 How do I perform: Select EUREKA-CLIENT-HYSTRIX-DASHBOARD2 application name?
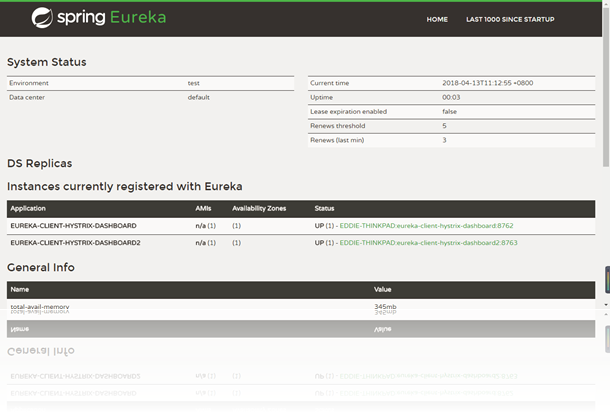pyautogui.click(x=75, y=243)
